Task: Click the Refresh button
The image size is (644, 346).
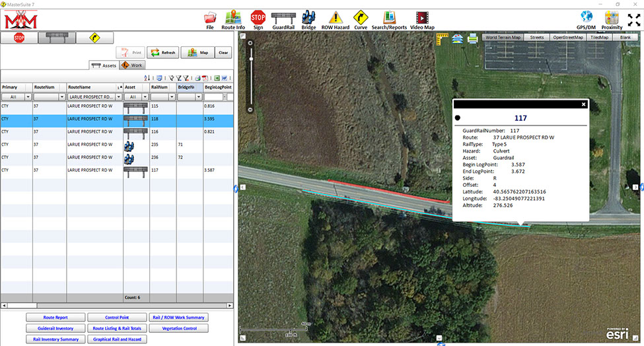Action: (x=162, y=52)
